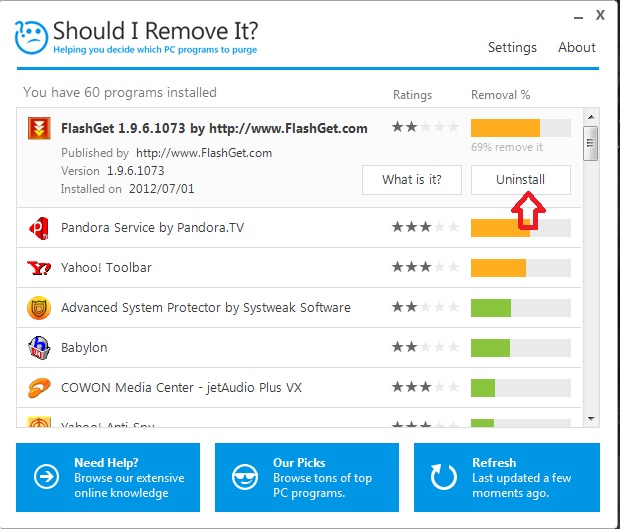Click FlashGet's removal percentage bar
This screenshot has width=620, height=529.
point(520,128)
